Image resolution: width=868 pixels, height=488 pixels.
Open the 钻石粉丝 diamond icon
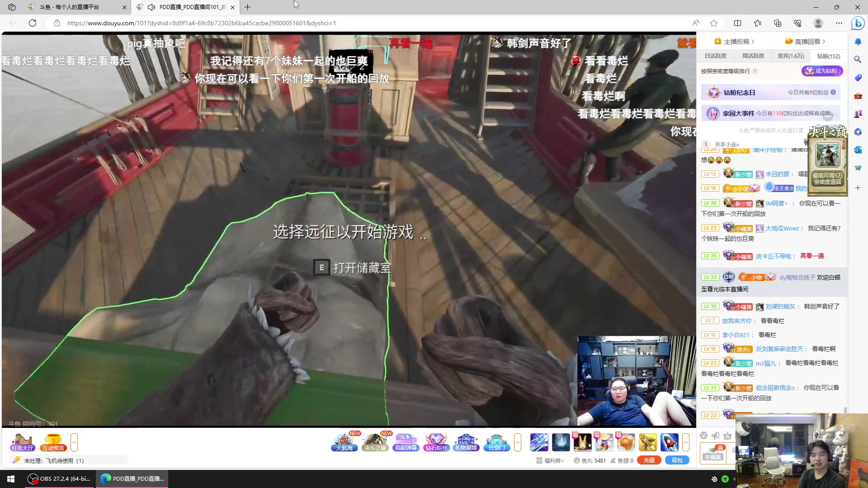click(436, 442)
